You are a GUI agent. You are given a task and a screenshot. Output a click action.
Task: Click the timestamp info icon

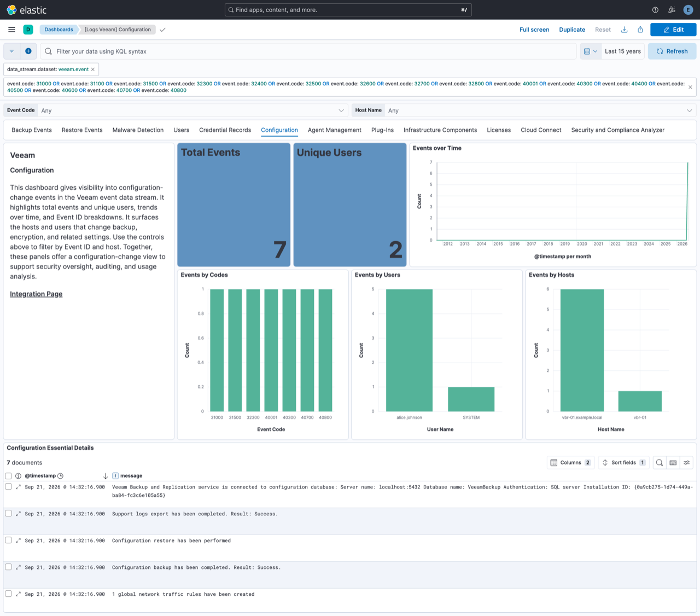(18, 476)
